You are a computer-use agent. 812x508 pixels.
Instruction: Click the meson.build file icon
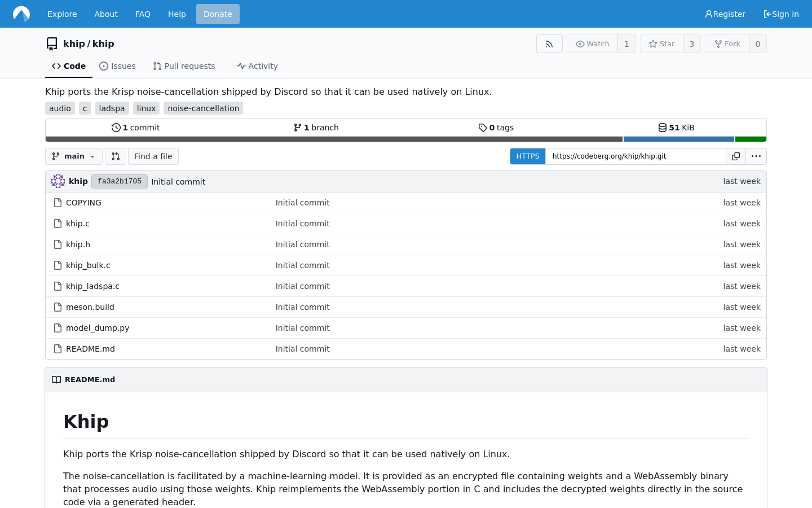pos(58,307)
